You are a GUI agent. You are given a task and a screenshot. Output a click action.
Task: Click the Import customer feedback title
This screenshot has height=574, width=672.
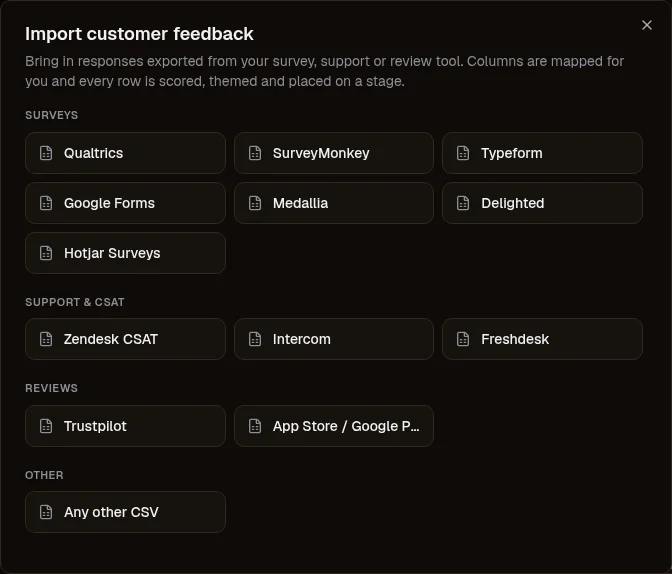139,34
